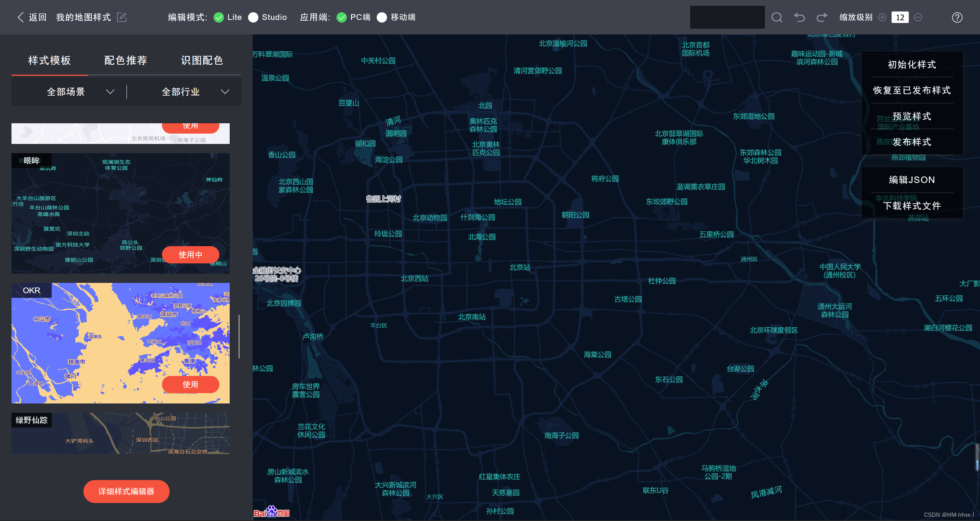
Task: Click the back arrow icon
Action: [20, 17]
